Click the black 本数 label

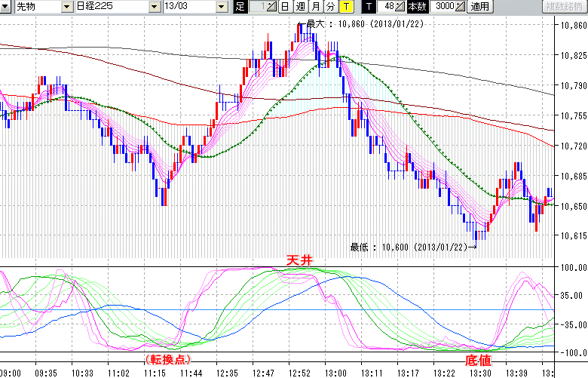[x=416, y=7]
